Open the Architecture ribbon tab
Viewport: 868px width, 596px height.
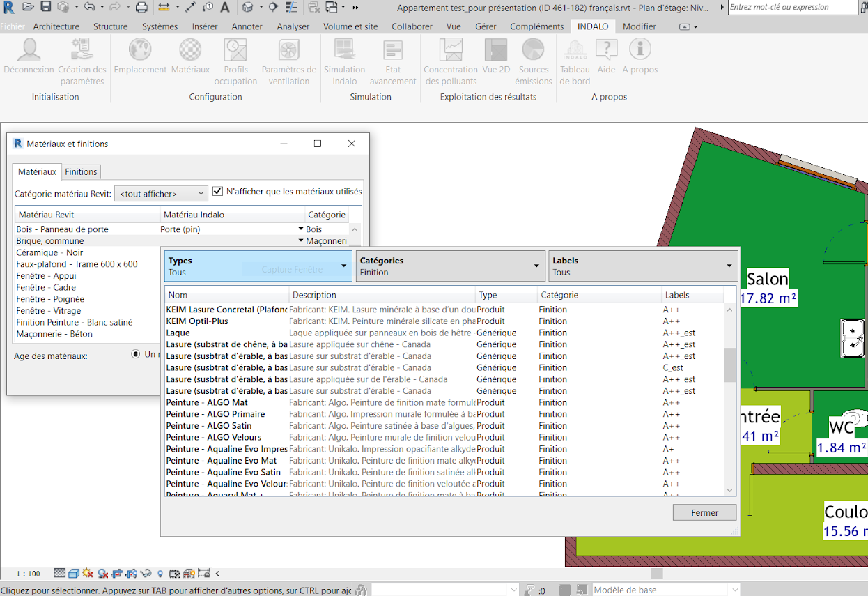(x=56, y=26)
